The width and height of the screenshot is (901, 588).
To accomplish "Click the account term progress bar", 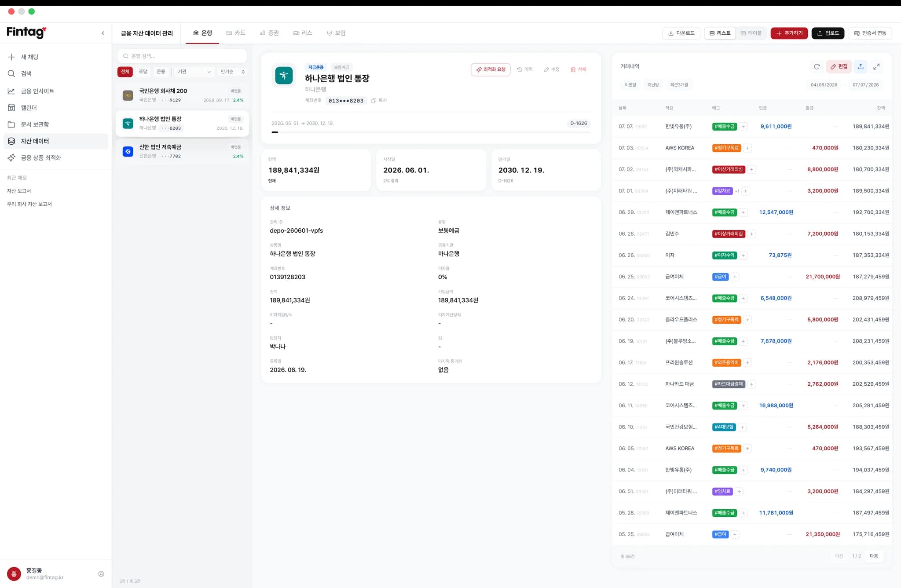I will pos(431,132).
